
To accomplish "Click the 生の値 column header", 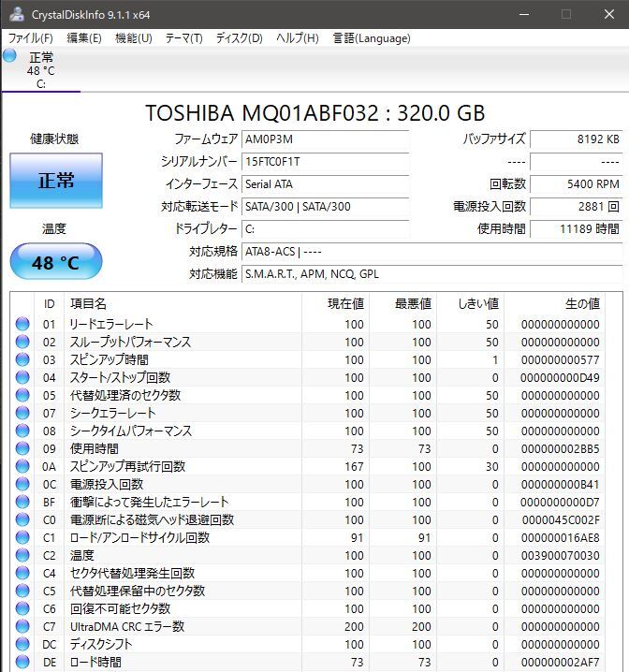I will pos(554,303).
